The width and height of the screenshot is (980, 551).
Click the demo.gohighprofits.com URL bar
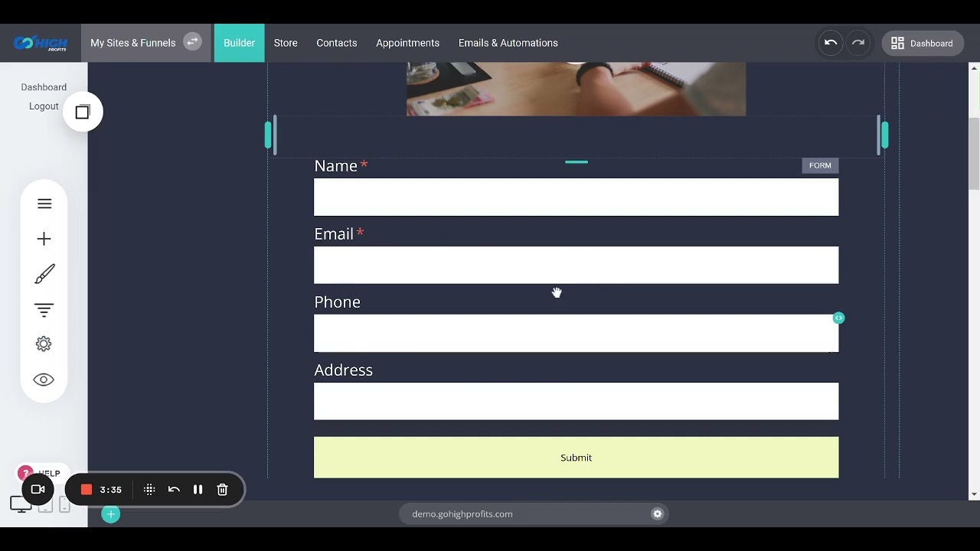534,514
